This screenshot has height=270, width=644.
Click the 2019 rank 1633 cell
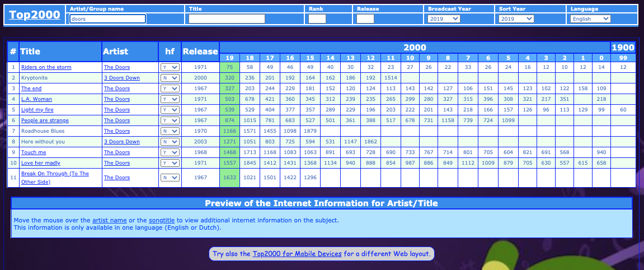229,178
